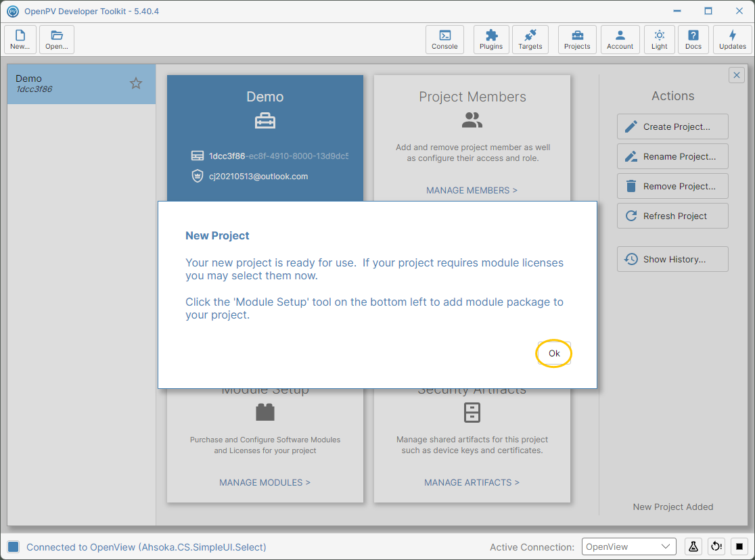
Task: Click the blue connection indicator square
Action: [x=14, y=546]
